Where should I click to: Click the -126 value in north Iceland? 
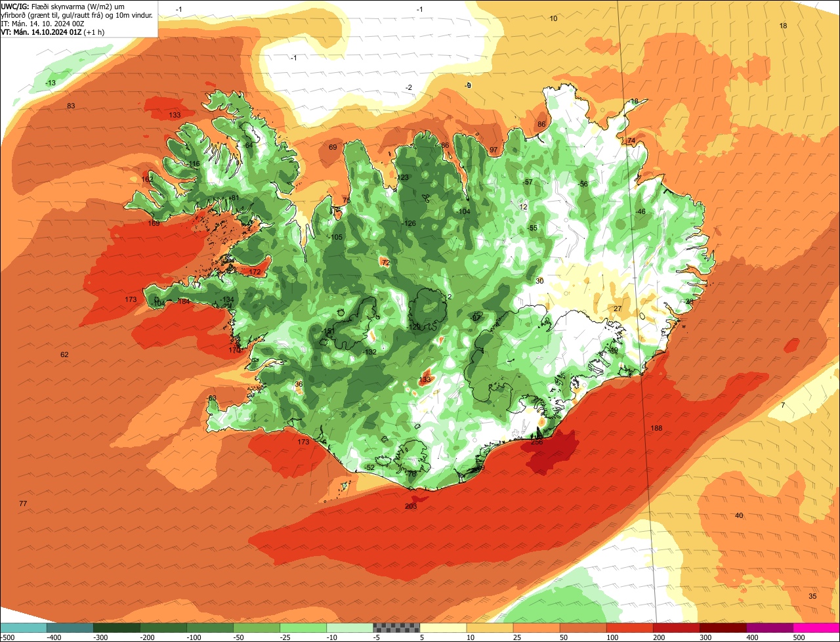tap(409, 224)
